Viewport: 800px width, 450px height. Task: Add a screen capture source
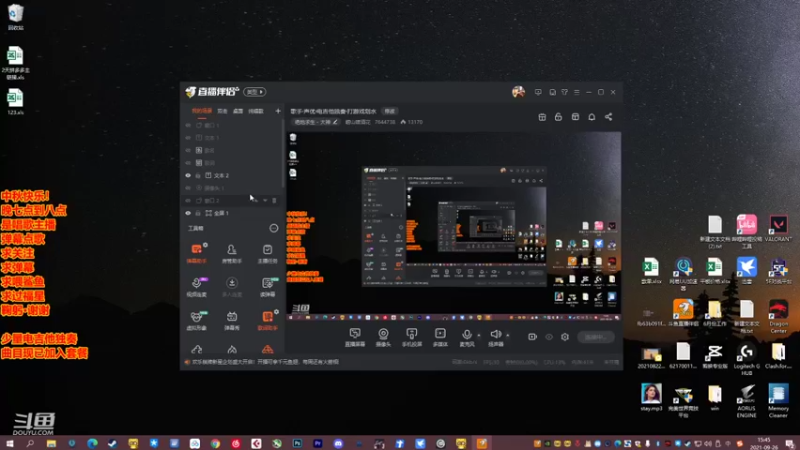[x=355, y=337]
